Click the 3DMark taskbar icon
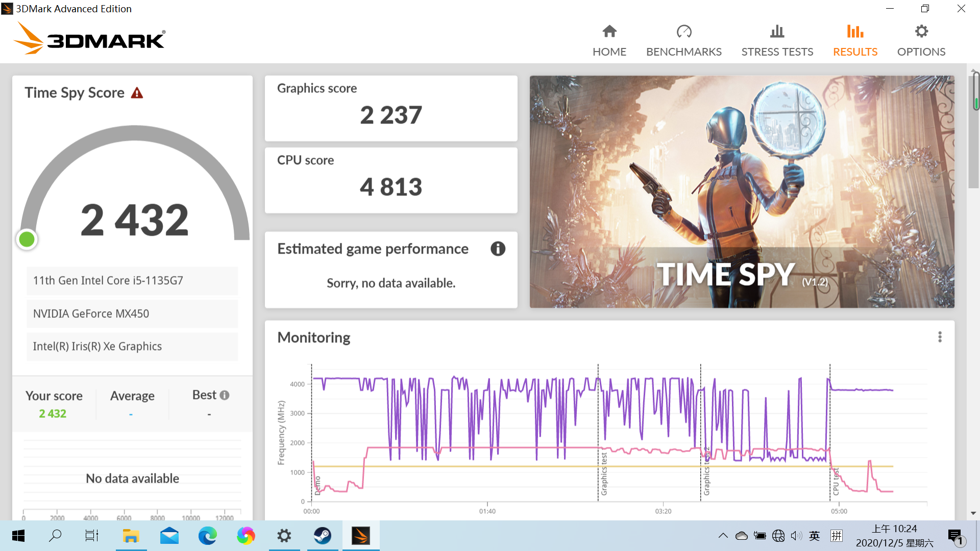Screen dimensions: 980x551 coord(361,536)
